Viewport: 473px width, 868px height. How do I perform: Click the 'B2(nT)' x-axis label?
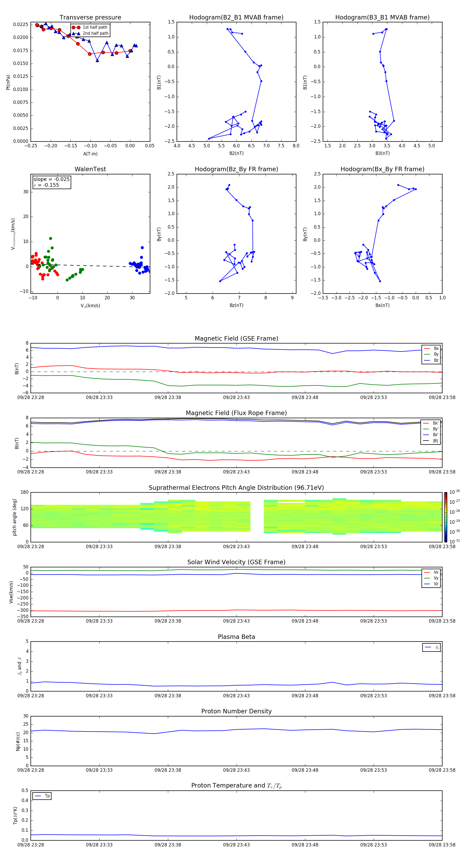236,153
